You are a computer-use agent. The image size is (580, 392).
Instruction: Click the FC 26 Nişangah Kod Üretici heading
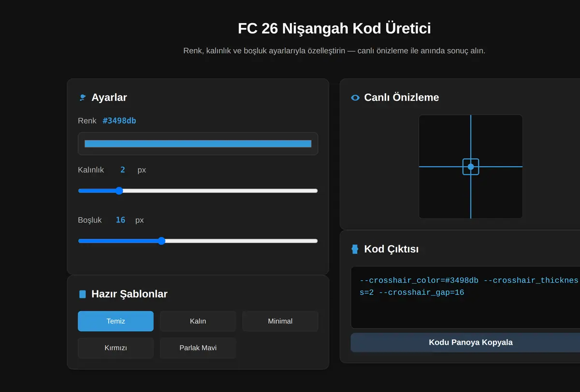[x=334, y=28]
